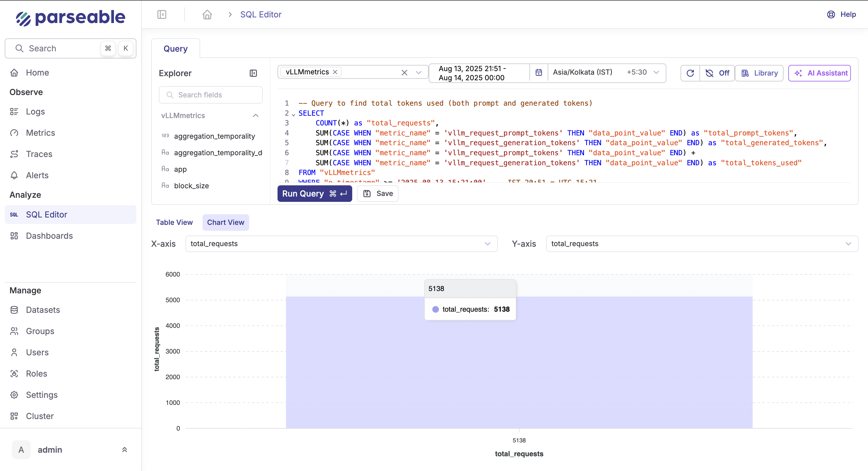The width and height of the screenshot is (868, 471).
Task: Expand the admin user menu
Action: click(124, 450)
